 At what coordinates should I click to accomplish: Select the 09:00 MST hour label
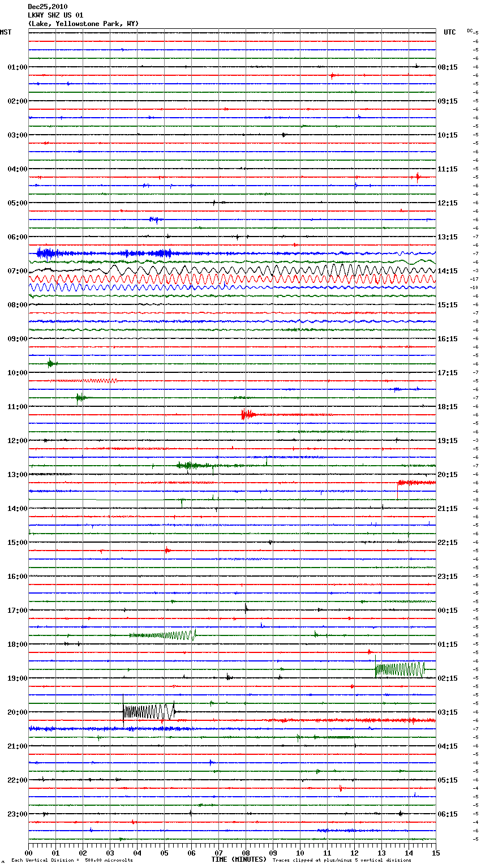(x=18, y=339)
